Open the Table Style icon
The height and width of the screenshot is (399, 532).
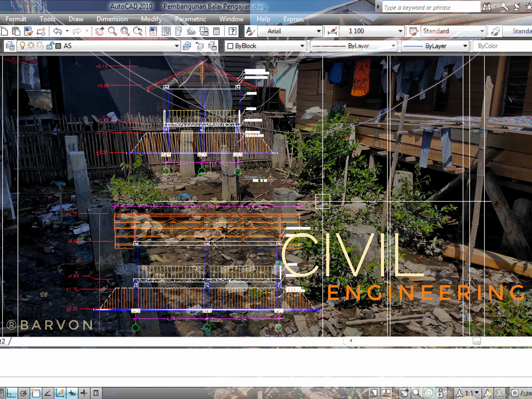click(x=414, y=31)
